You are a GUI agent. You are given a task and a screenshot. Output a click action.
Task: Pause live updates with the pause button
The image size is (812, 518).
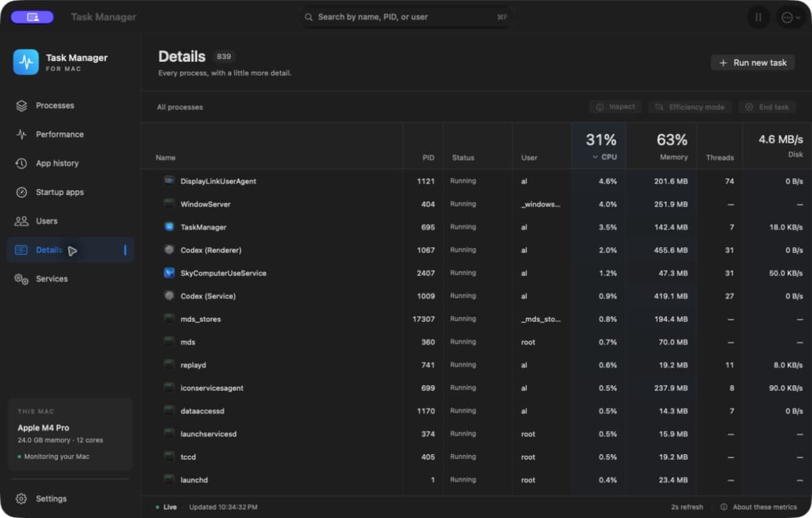(x=758, y=17)
